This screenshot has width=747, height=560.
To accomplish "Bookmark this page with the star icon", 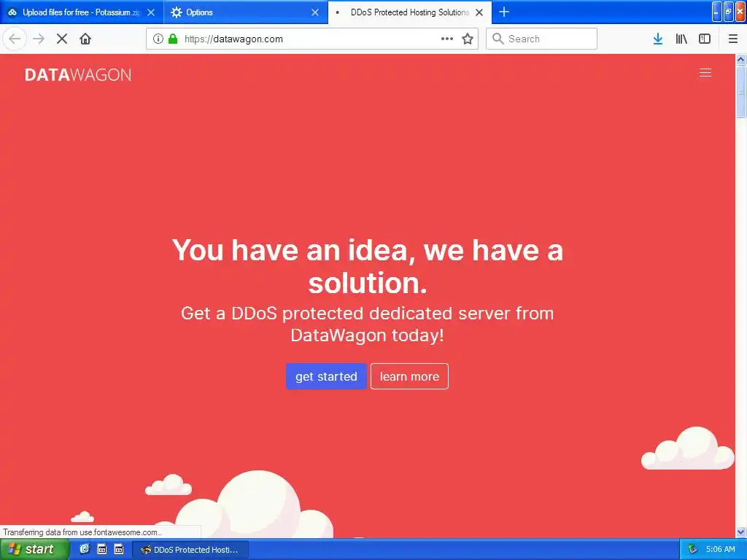I will click(468, 39).
